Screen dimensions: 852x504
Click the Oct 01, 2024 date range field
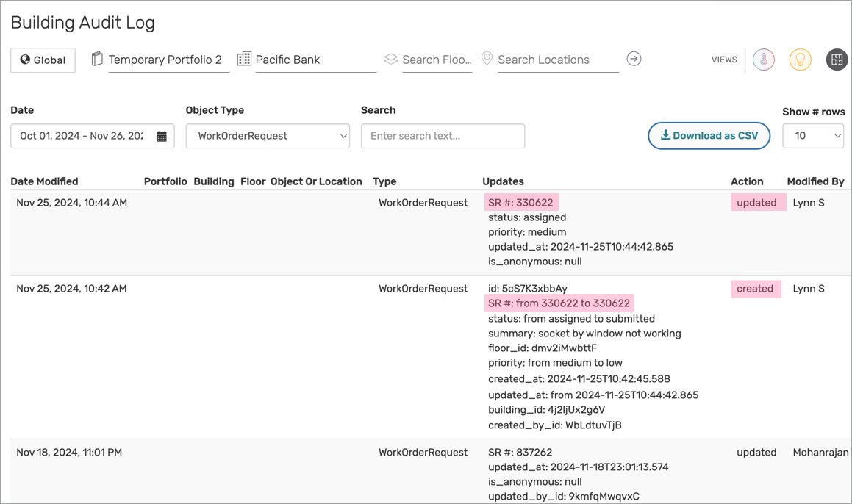point(93,136)
